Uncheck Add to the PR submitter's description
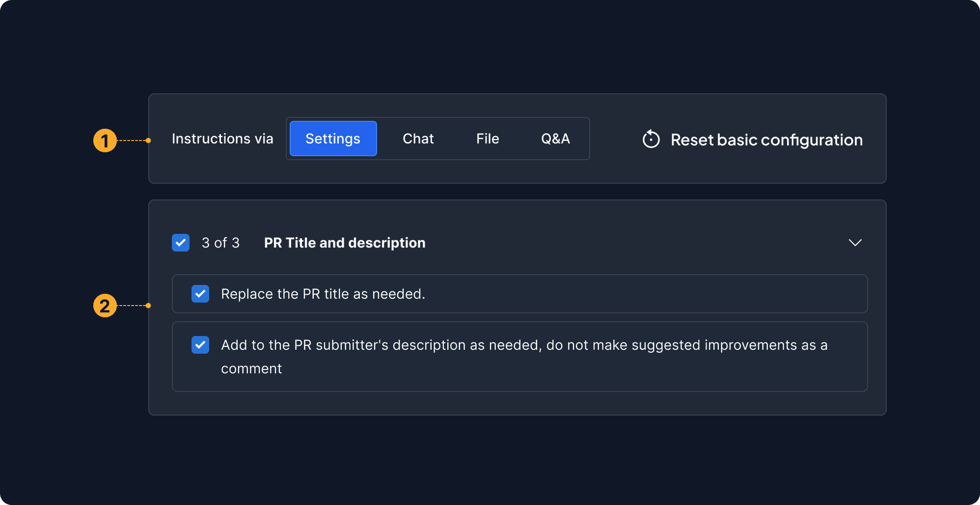 (200, 345)
